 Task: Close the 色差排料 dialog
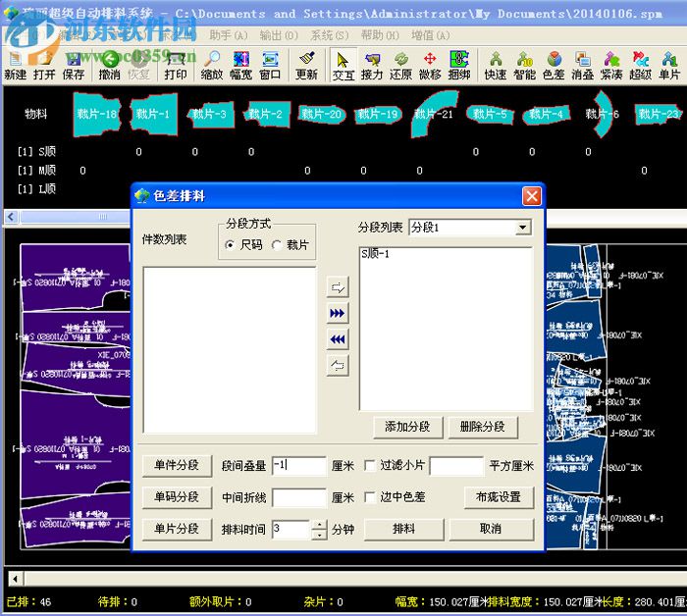click(532, 196)
